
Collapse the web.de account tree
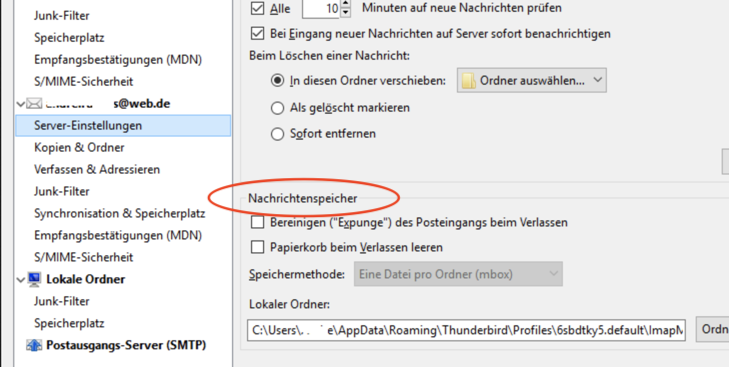coord(20,104)
